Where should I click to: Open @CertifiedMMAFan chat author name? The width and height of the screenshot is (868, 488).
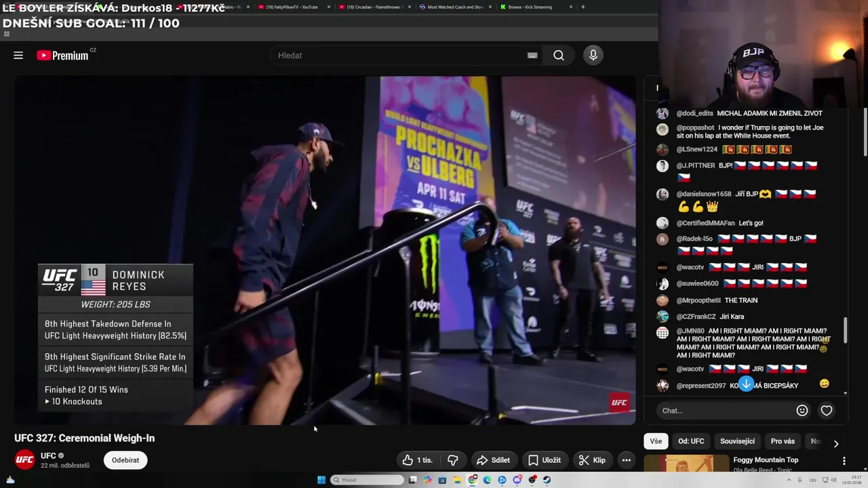(x=705, y=223)
